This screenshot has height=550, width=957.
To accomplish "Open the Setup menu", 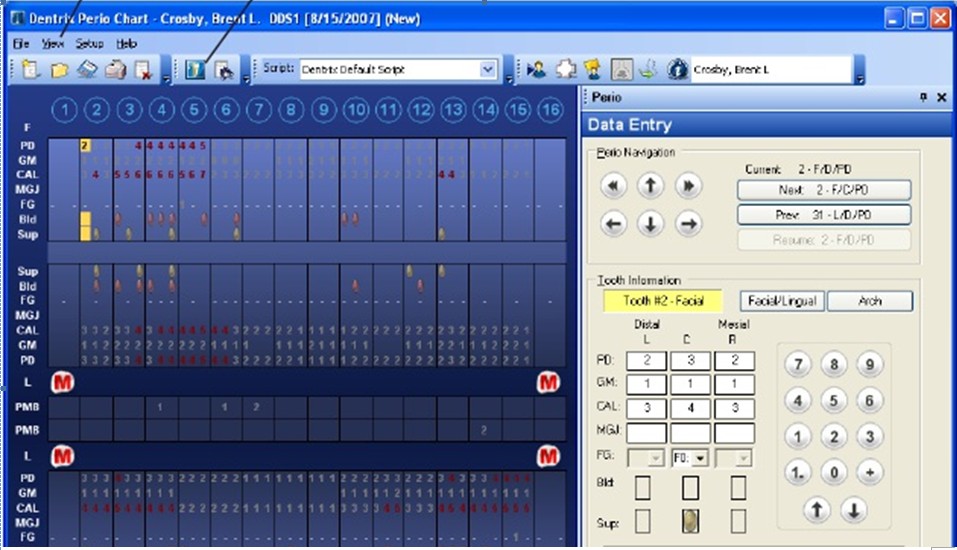I will pyautogui.click(x=89, y=44).
